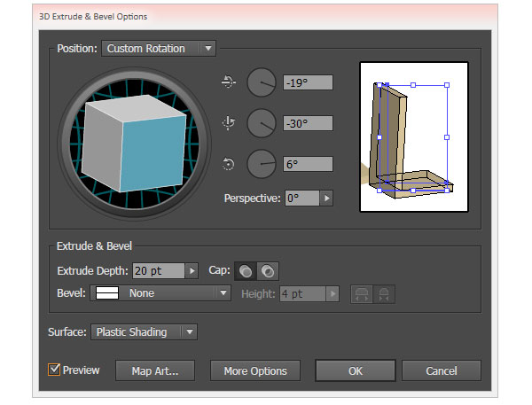Click the X-axis rotation icon

229,82
